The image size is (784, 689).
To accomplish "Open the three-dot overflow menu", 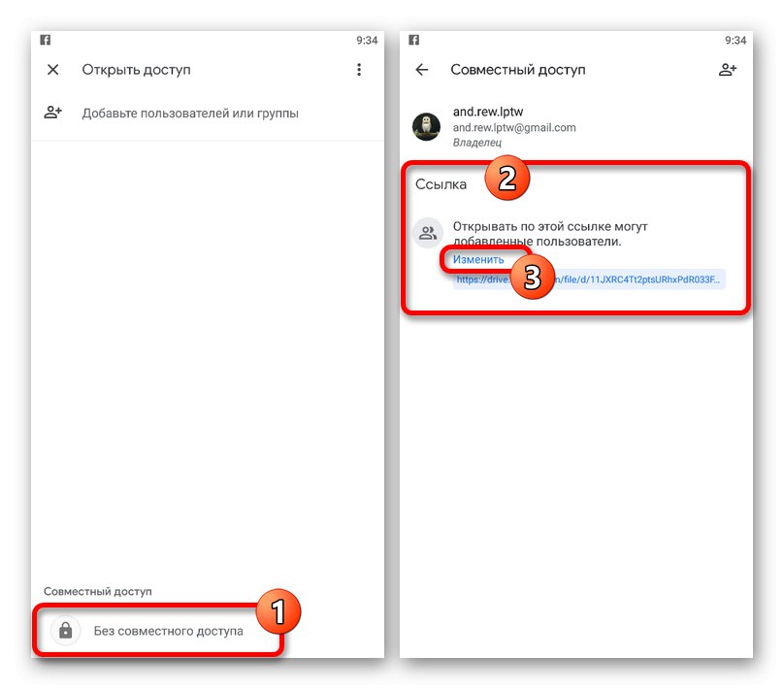I will coord(359,69).
